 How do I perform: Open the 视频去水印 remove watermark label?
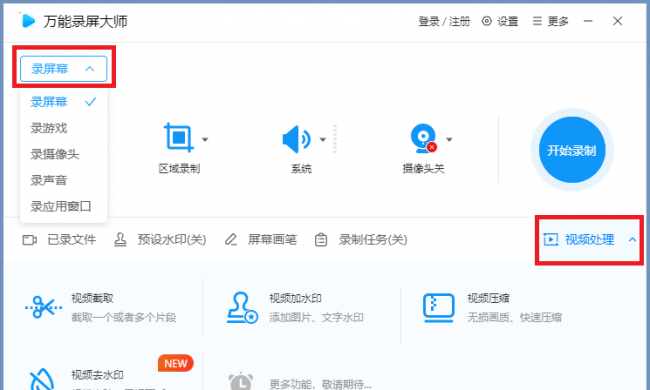pos(97,375)
